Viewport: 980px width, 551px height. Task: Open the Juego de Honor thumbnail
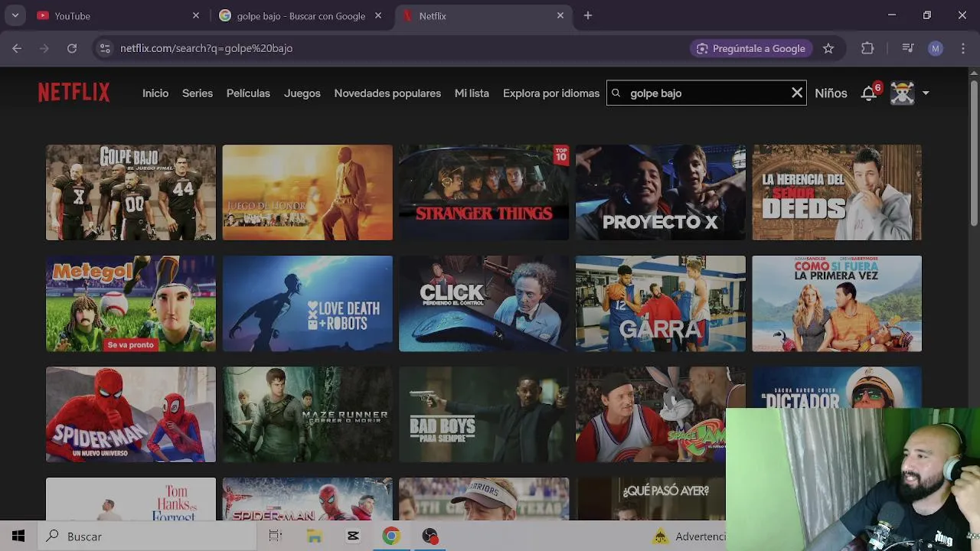[x=308, y=193]
